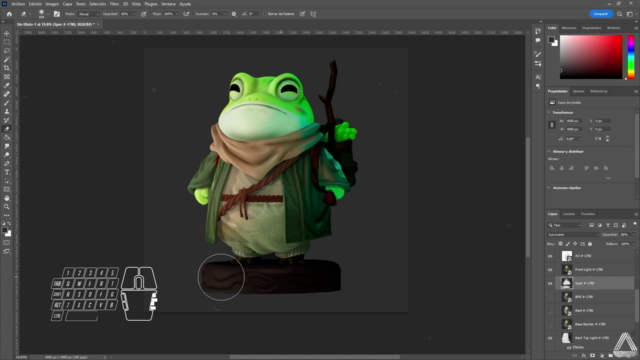Select the Crop tool
The width and height of the screenshot is (640, 360).
pyautogui.click(x=7, y=68)
